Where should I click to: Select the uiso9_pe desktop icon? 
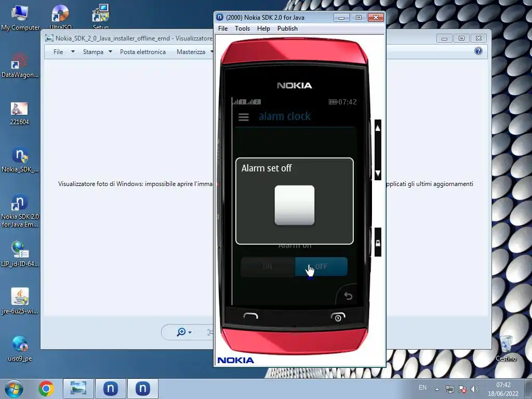(x=20, y=348)
